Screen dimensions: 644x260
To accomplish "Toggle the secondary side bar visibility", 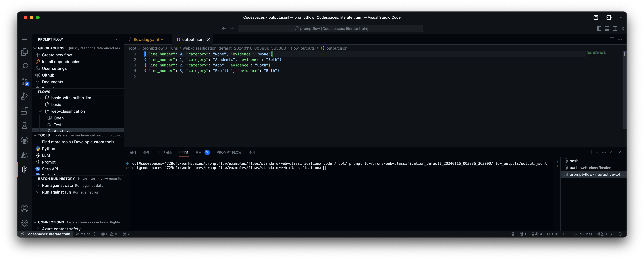I will [615, 28].
